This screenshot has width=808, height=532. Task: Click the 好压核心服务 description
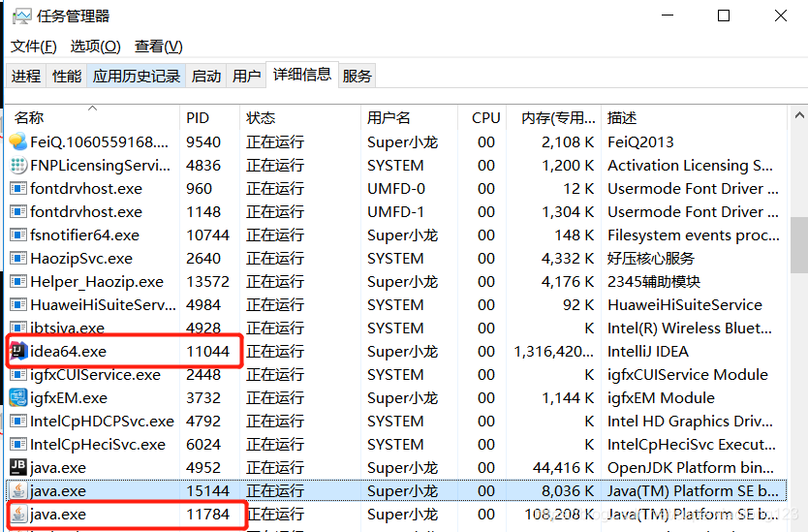tap(651, 259)
